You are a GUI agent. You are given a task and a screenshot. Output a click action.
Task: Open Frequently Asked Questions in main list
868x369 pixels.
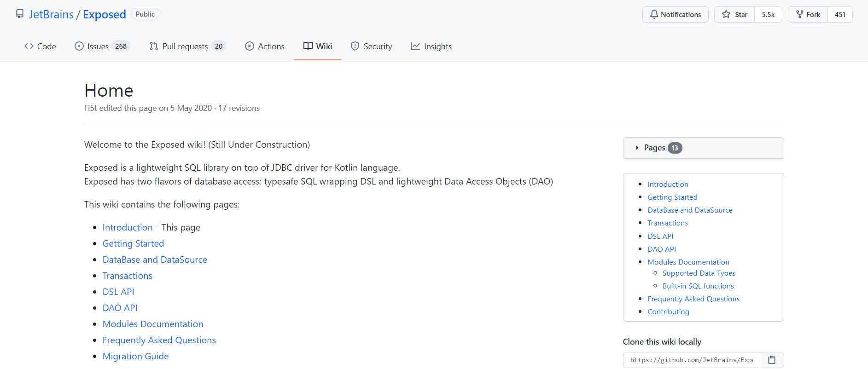(159, 340)
